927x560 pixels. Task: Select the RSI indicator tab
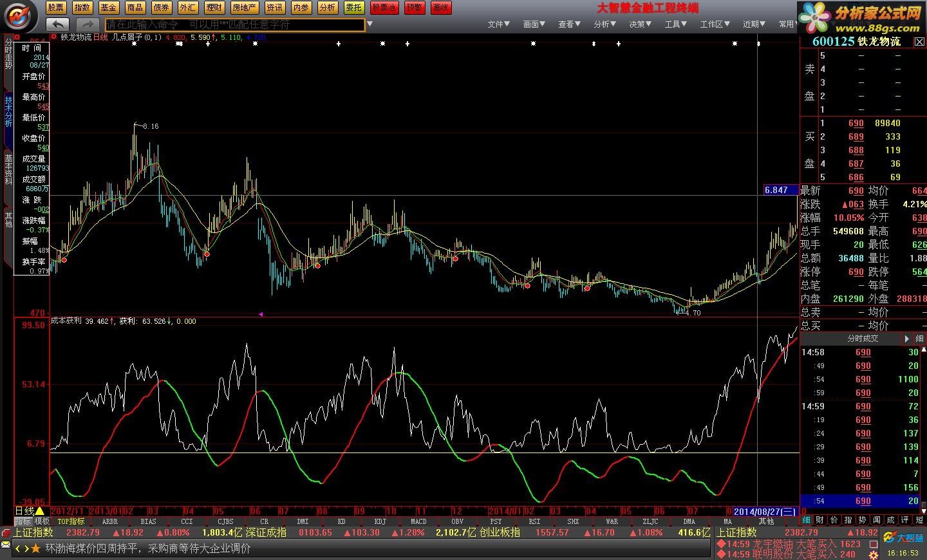(x=534, y=521)
